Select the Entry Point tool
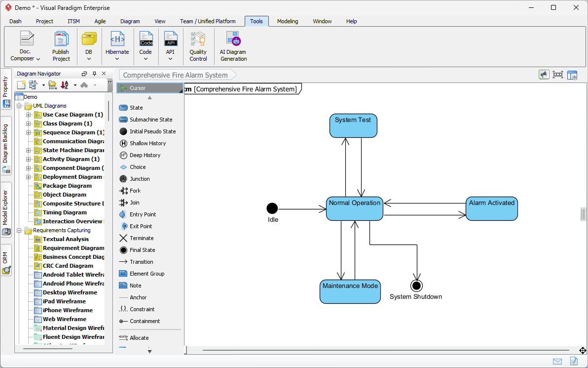 pyautogui.click(x=138, y=214)
